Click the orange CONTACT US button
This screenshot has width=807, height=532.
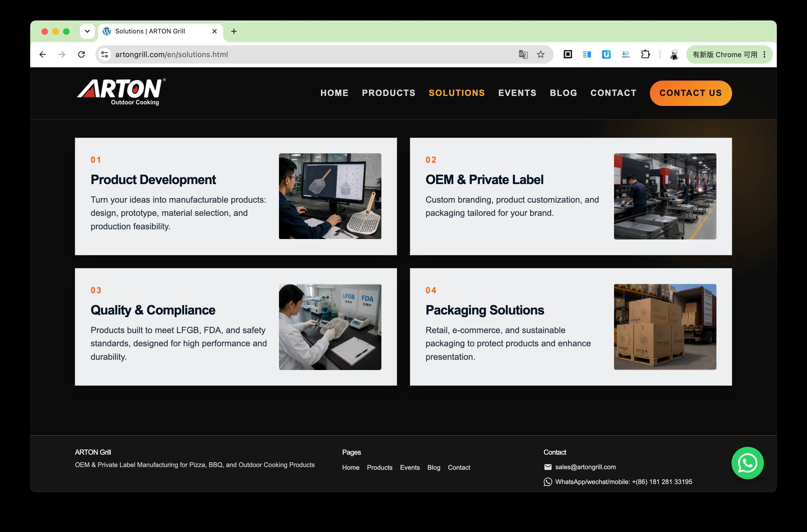tap(691, 93)
